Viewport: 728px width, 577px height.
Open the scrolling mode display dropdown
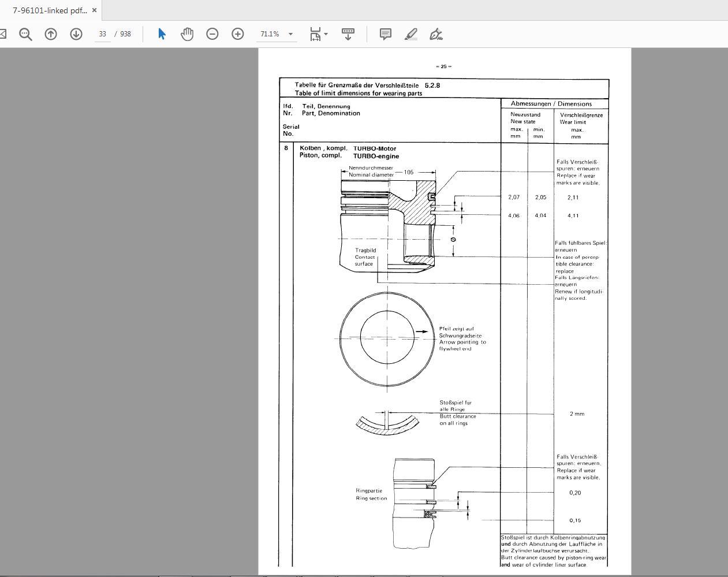346,33
